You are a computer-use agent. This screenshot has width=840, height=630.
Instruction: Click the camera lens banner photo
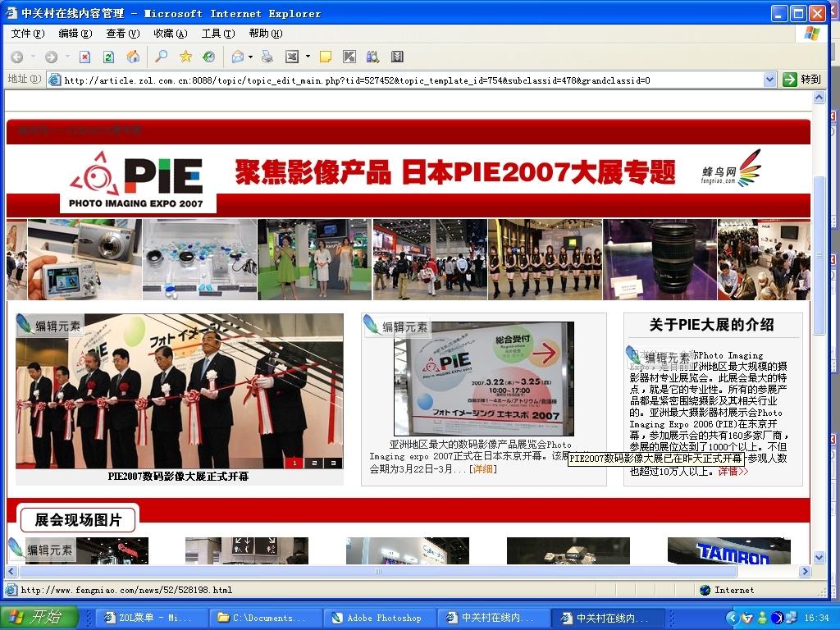(x=660, y=259)
